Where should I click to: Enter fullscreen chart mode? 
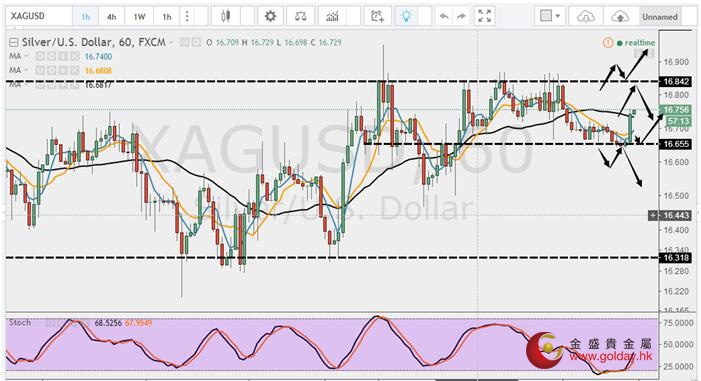[484, 17]
